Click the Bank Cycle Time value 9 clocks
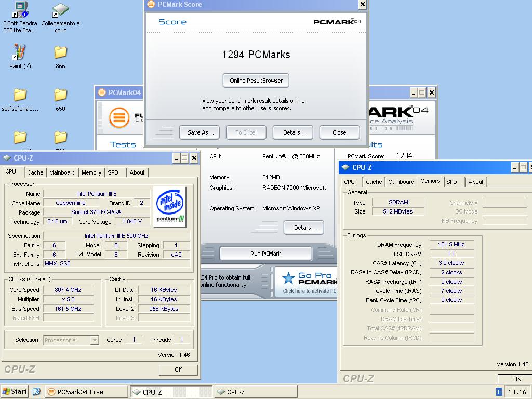 coord(451,300)
